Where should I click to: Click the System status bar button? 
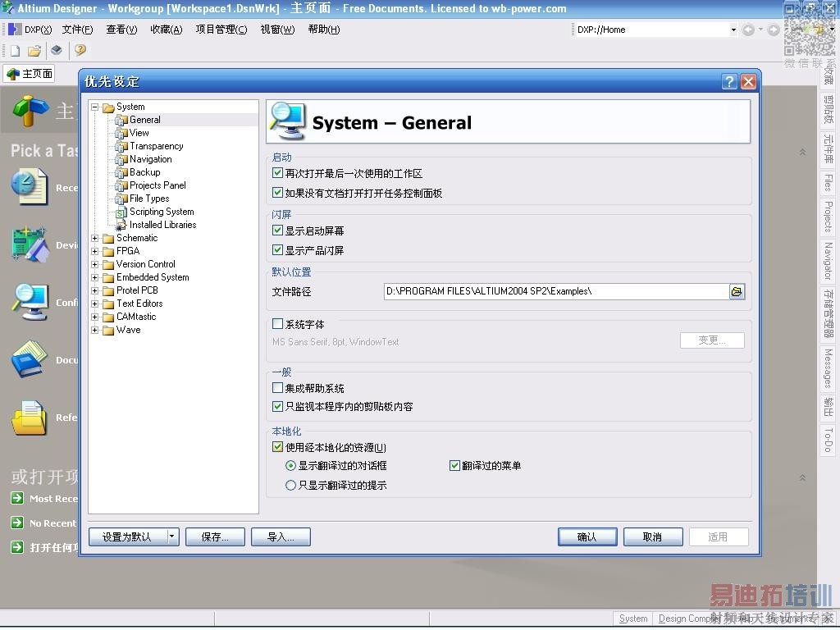(633, 619)
